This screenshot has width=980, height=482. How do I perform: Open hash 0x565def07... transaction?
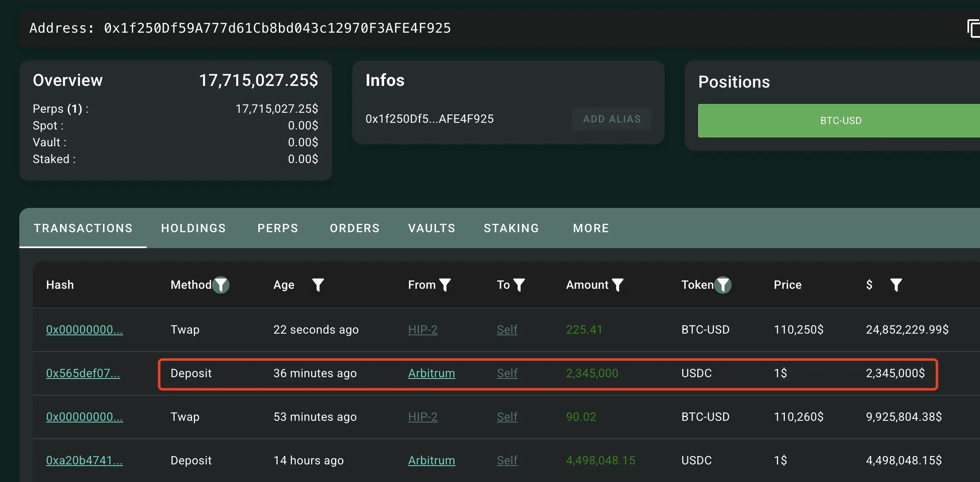[x=83, y=373]
